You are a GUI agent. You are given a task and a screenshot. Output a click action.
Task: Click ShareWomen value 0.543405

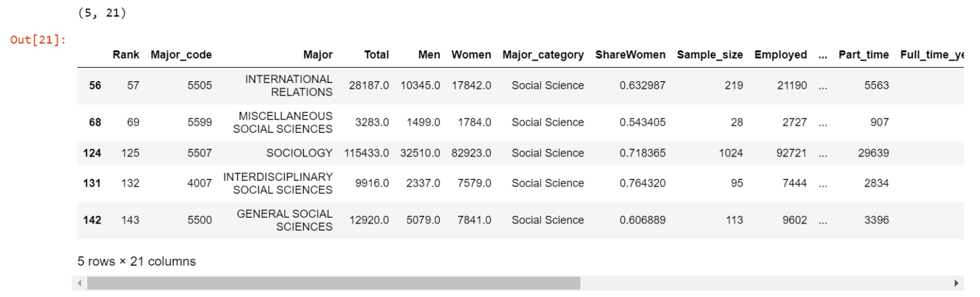[642, 123]
